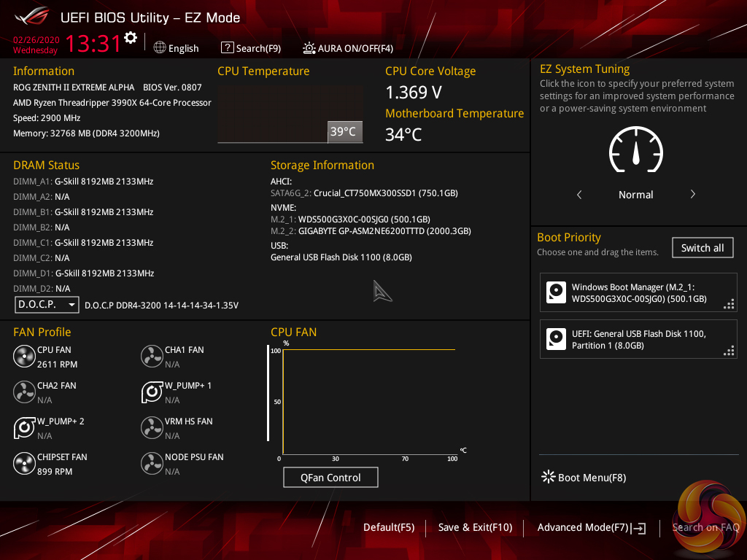Open Boot Menu (F8)
This screenshot has width=747, height=560.
click(x=584, y=477)
